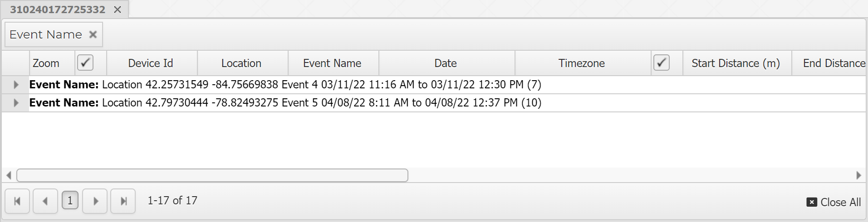The height and width of the screenshot is (222, 868).
Task: Select the 310240172725332 tab
Action: coord(58,10)
